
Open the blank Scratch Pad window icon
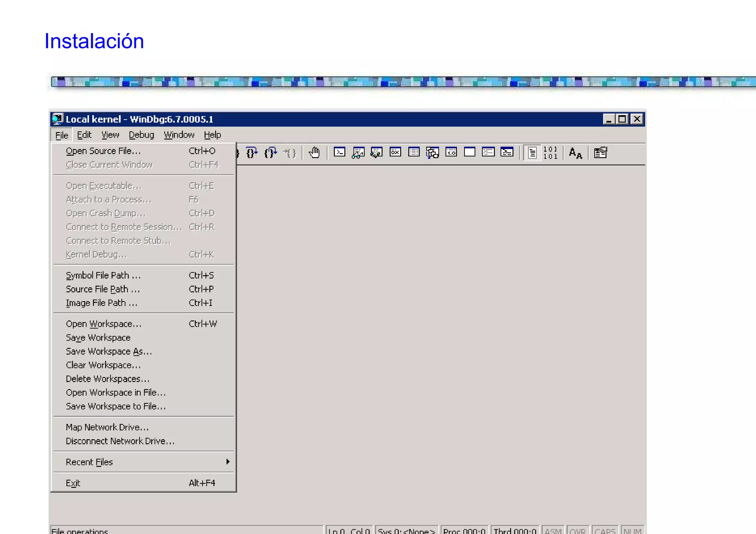pos(470,152)
